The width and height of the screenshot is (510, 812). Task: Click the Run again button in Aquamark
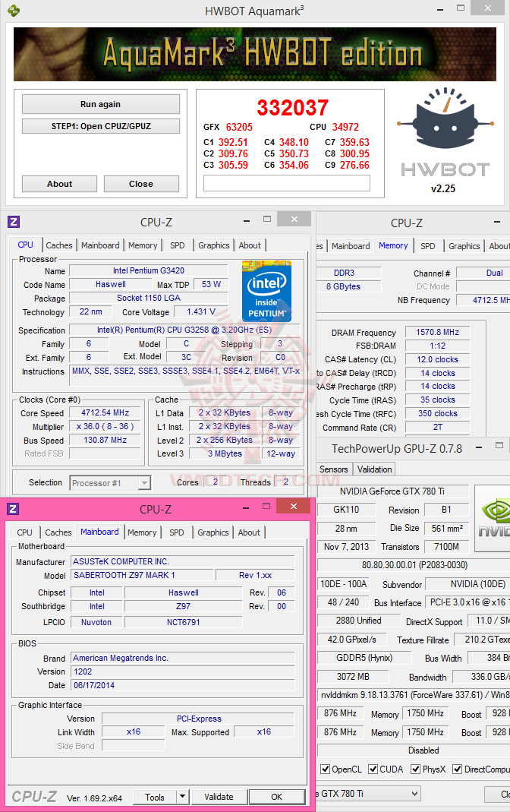click(x=100, y=104)
